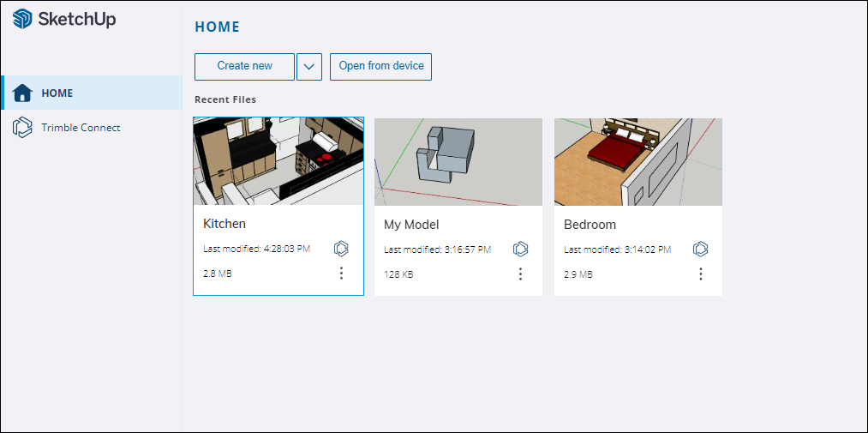Open the My Model preview thumbnail

tap(458, 162)
